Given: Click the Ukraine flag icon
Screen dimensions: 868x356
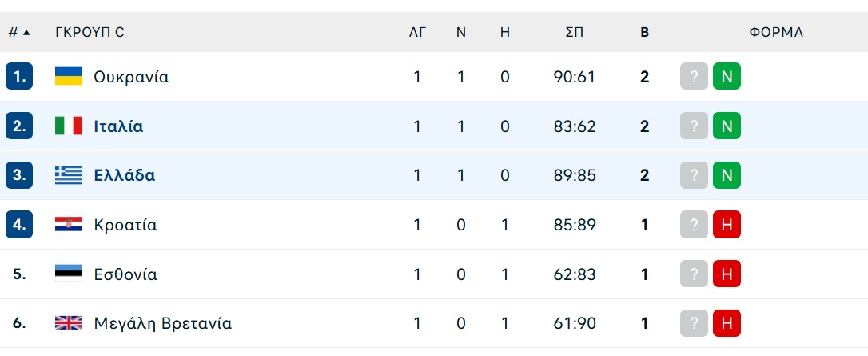Looking at the screenshot, I should [x=69, y=77].
